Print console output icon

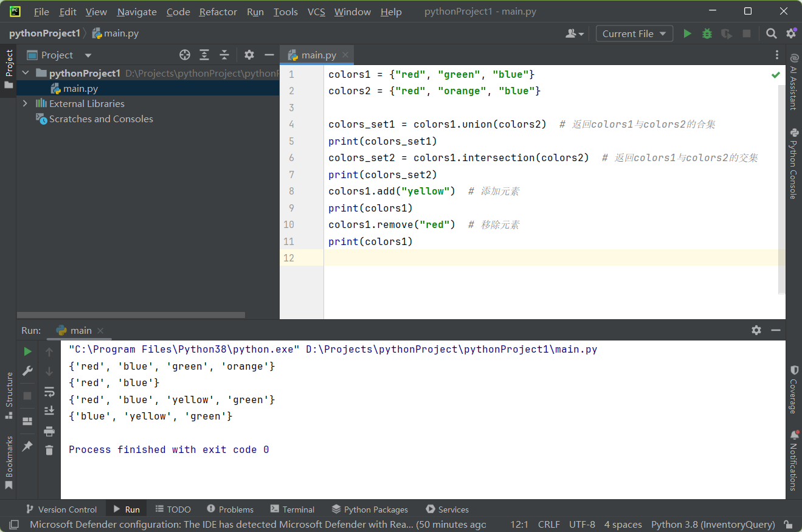(x=49, y=431)
